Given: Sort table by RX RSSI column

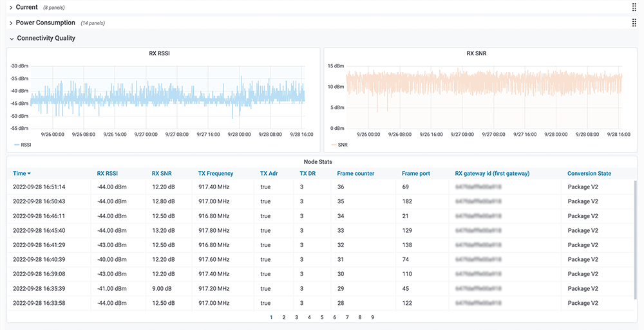Looking at the screenshot, I should (x=107, y=174).
